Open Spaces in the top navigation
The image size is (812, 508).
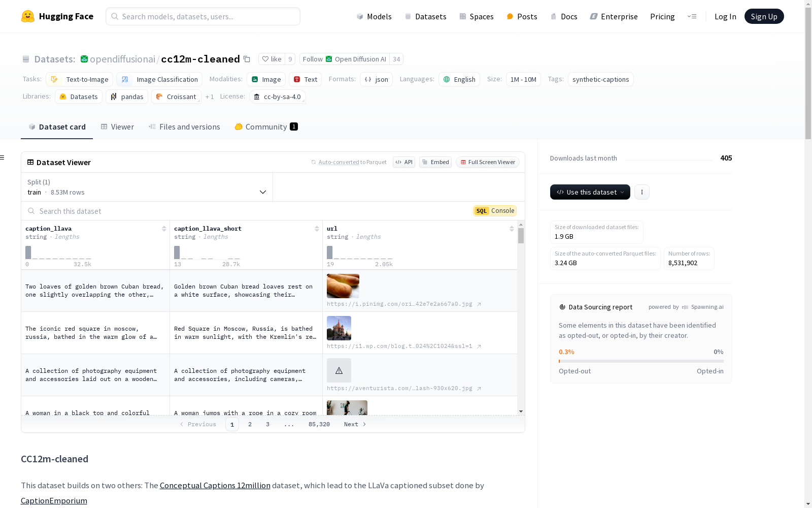tap(476, 16)
